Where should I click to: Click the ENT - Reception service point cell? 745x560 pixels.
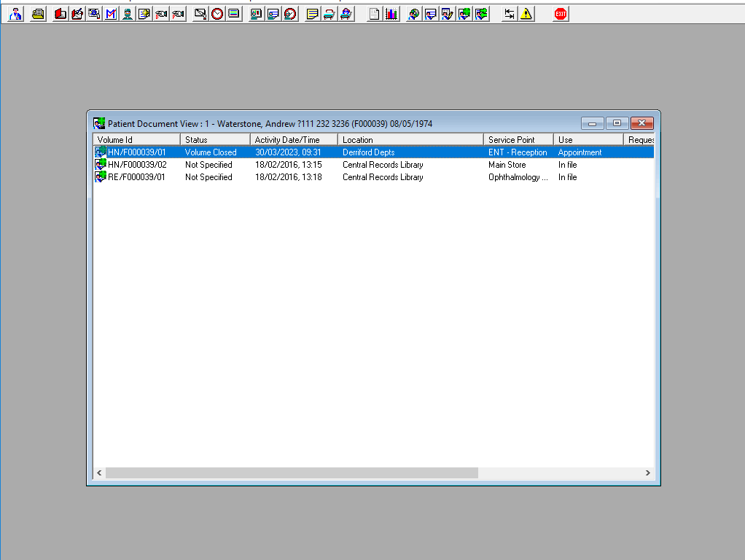tap(518, 152)
